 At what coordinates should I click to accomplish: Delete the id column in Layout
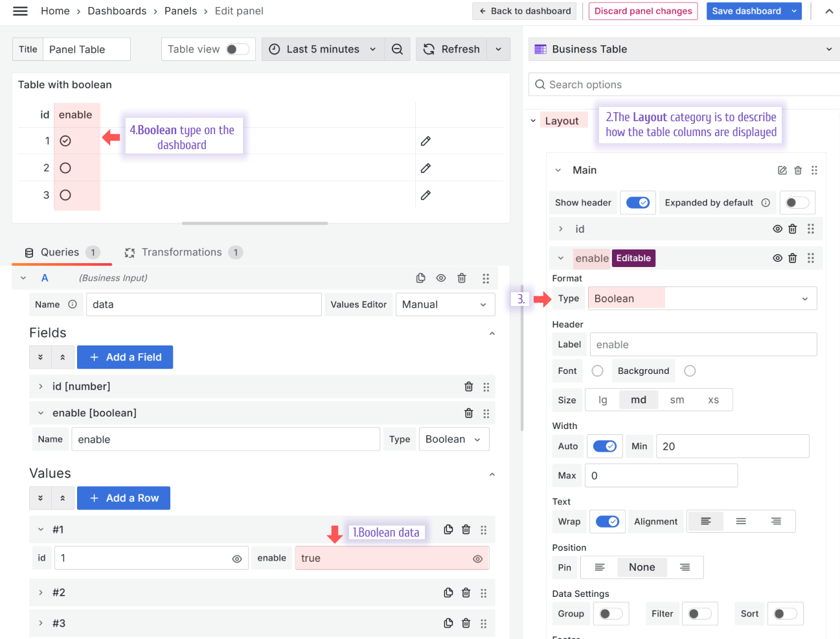point(793,229)
